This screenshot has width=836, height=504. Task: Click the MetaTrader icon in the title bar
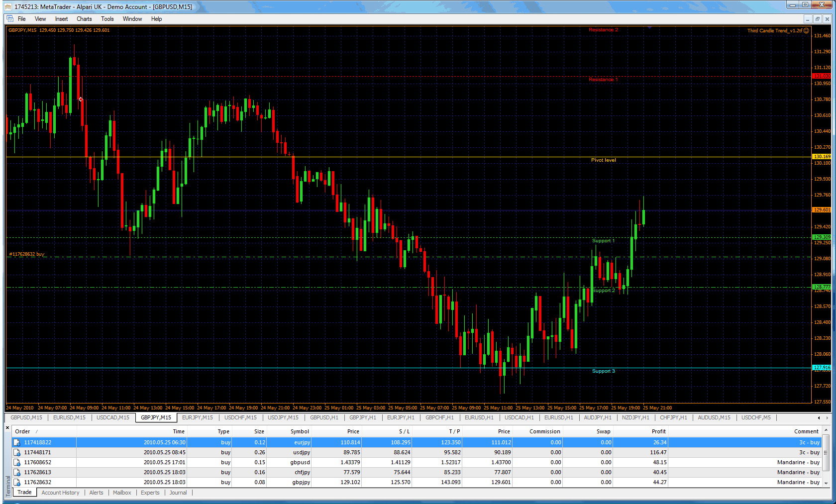[x=7, y=6]
